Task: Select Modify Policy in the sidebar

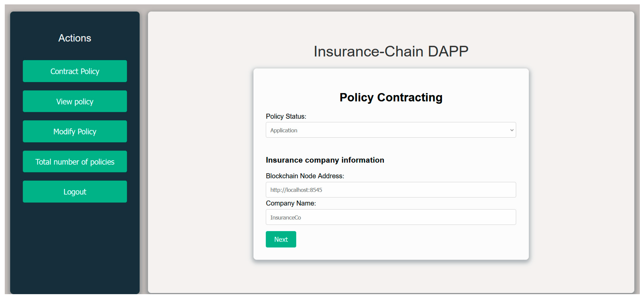Action: tap(75, 131)
